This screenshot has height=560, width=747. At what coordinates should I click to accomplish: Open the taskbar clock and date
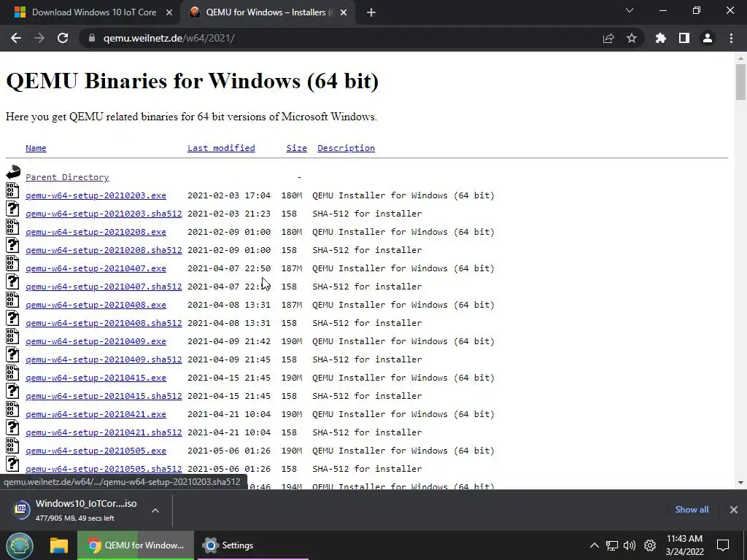click(684, 545)
